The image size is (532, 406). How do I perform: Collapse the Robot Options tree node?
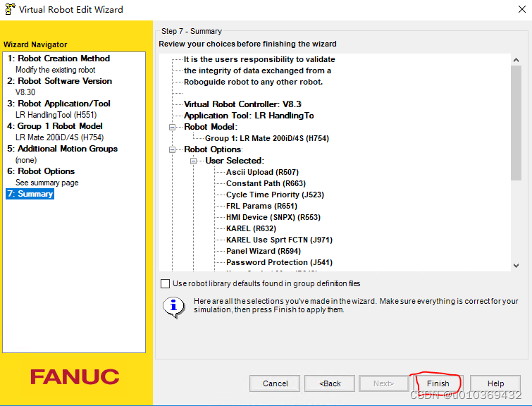point(173,149)
